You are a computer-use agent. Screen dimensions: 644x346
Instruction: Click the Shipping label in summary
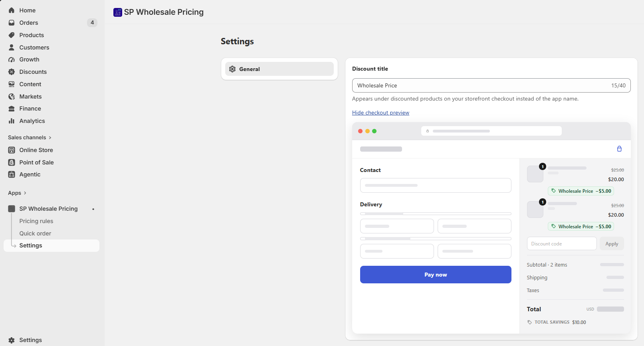[x=537, y=278]
